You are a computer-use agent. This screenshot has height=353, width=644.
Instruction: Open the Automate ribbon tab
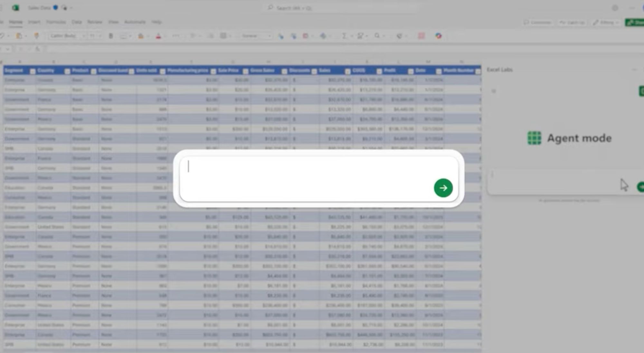point(135,22)
